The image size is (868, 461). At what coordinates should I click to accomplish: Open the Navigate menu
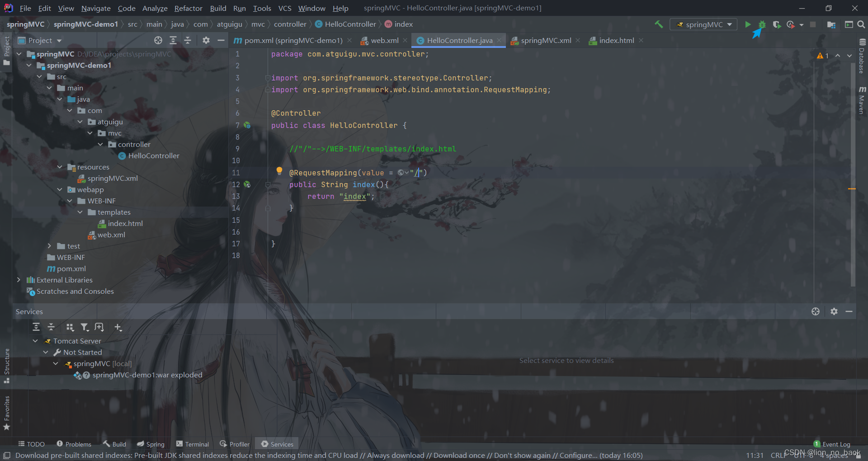tap(96, 8)
